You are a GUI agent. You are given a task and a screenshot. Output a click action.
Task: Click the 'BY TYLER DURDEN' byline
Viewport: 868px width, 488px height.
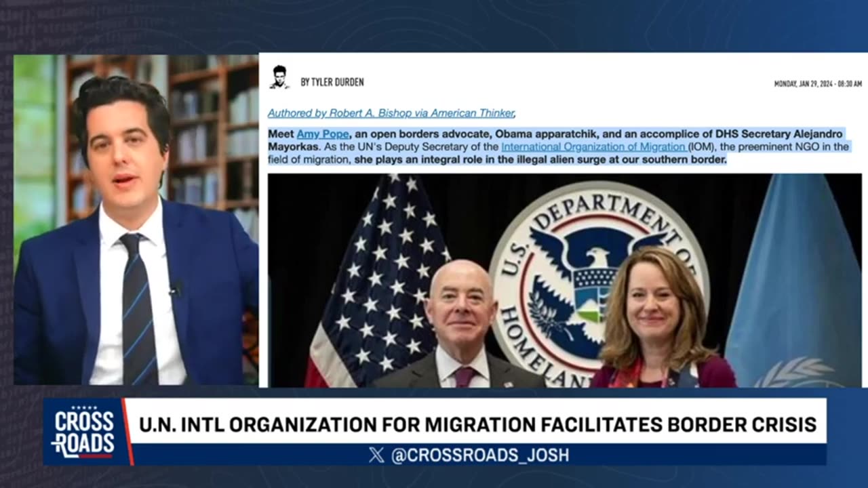(332, 82)
